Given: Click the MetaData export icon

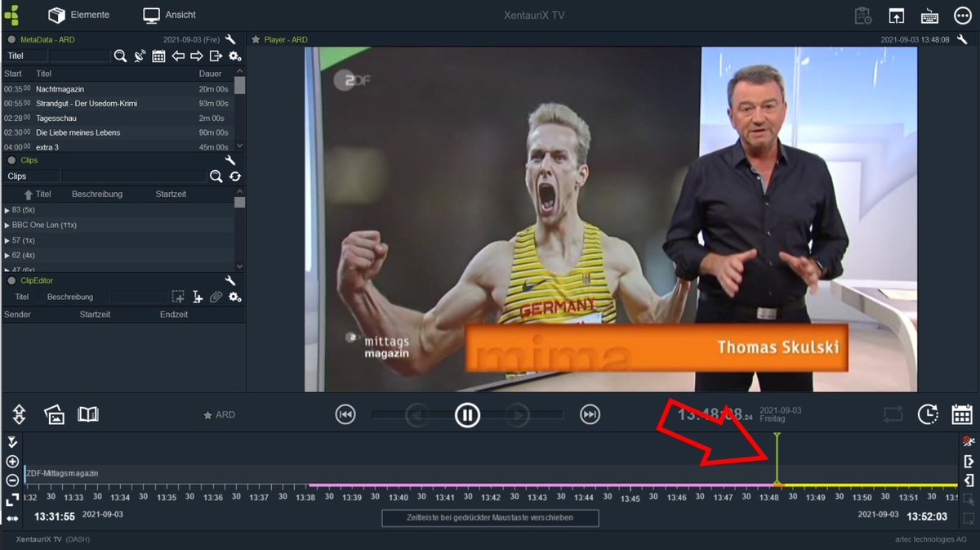Looking at the screenshot, I should 216,56.
